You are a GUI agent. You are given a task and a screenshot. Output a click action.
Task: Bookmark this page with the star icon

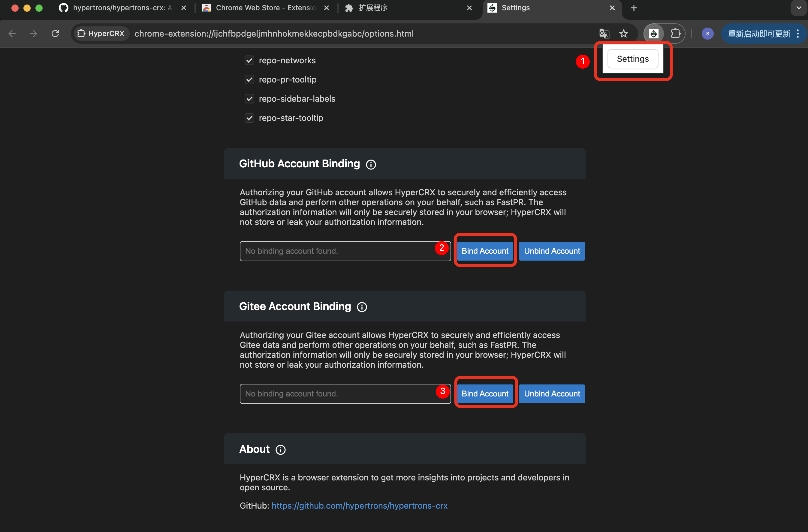[624, 34]
